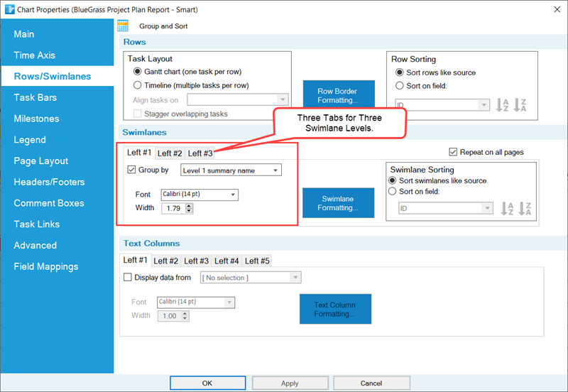Select Gantt chart one task per row
The image size is (568, 392).
pos(137,72)
